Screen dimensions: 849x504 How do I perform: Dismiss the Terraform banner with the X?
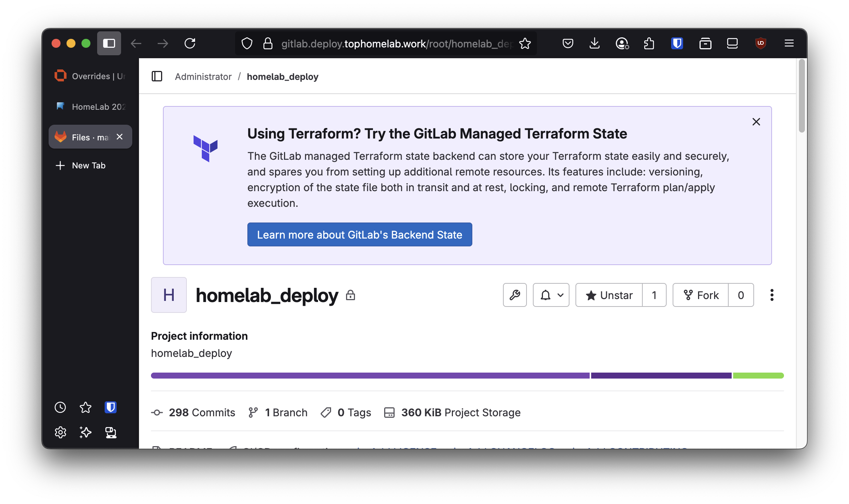point(756,122)
